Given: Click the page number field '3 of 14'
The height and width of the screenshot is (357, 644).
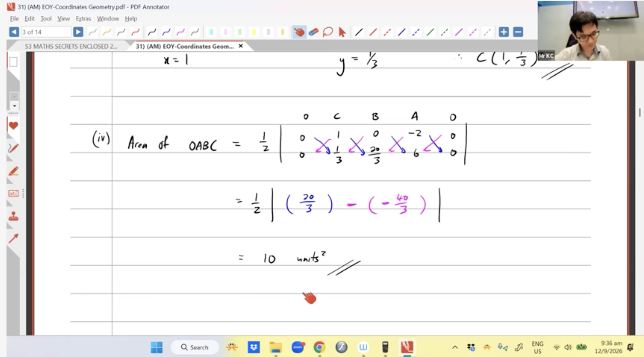Looking at the screenshot, I should click(x=46, y=32).
